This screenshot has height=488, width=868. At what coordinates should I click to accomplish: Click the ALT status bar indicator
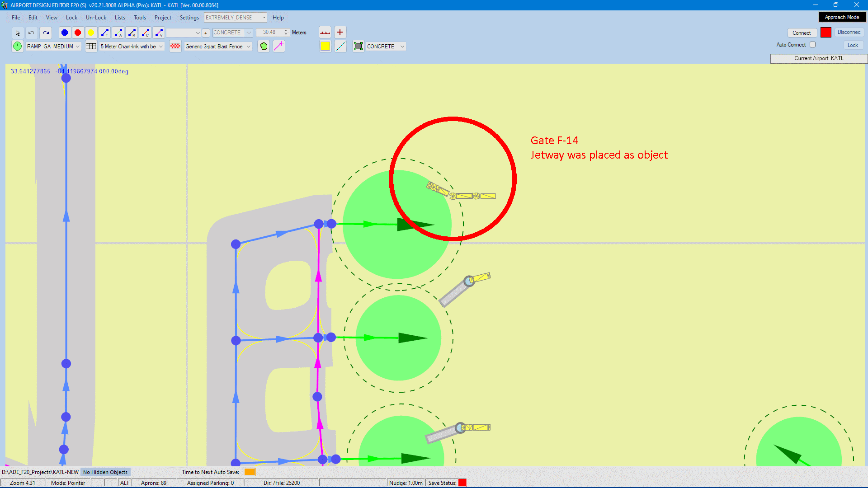pos(125,483)
